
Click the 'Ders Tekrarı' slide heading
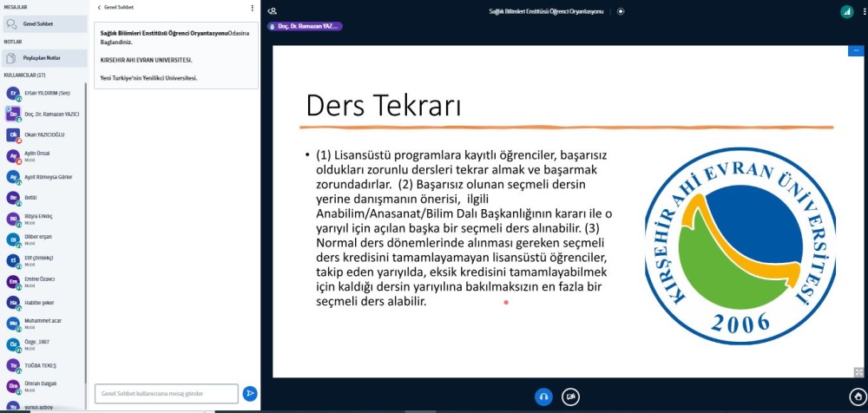tap(383, 105)
